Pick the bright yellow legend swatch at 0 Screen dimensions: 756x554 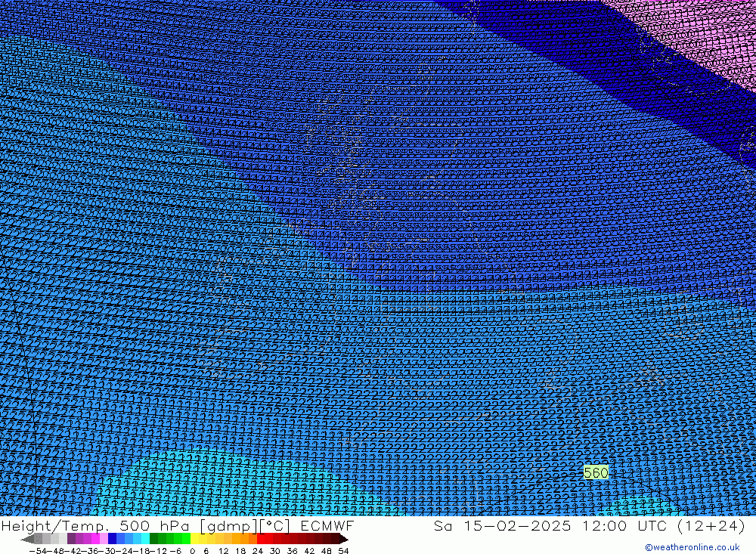click(x=194, y=539)
